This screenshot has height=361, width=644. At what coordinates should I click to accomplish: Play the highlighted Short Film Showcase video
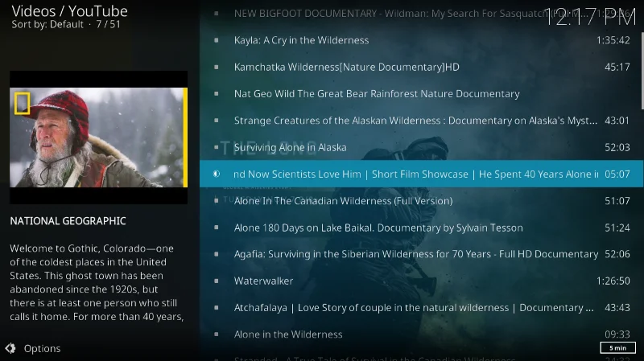(x=421, y=174)
